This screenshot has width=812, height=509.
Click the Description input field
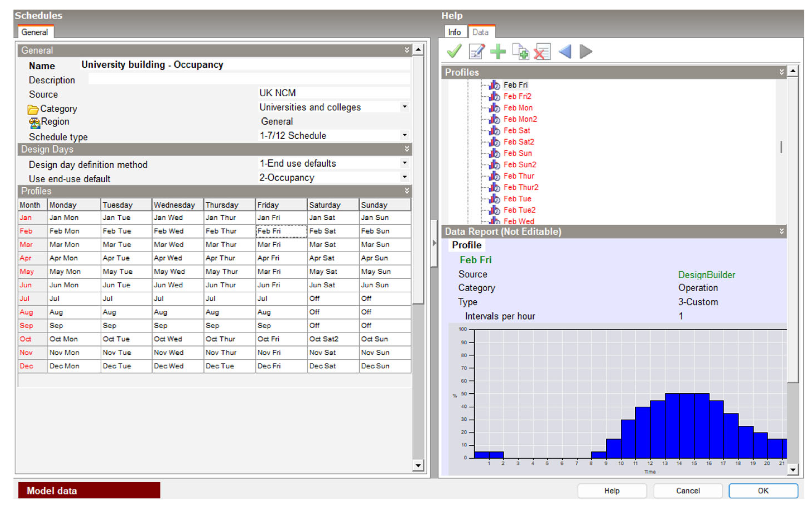point(248,80)
